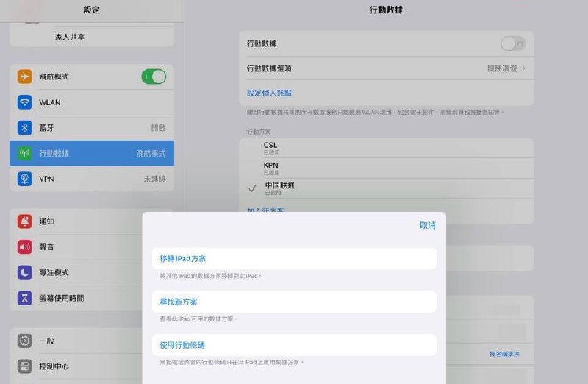The image size is (588, 384).
Task: Tap 取消 to dismiss the sheet
Action: pos(428,226)
